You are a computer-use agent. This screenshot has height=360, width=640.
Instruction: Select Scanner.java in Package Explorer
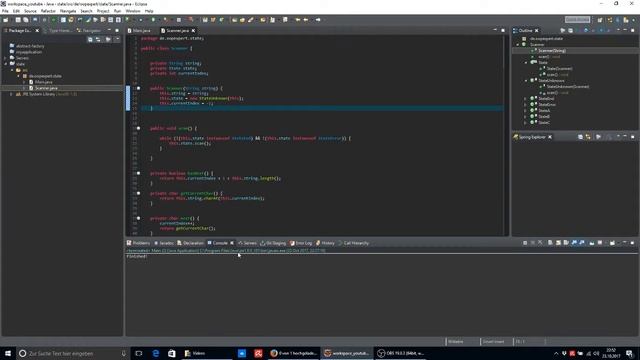(x=46, y=88)
